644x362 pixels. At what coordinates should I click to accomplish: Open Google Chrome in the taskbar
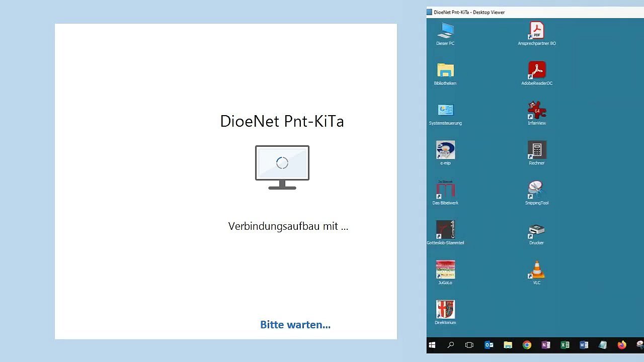click(x=527, y=345)
